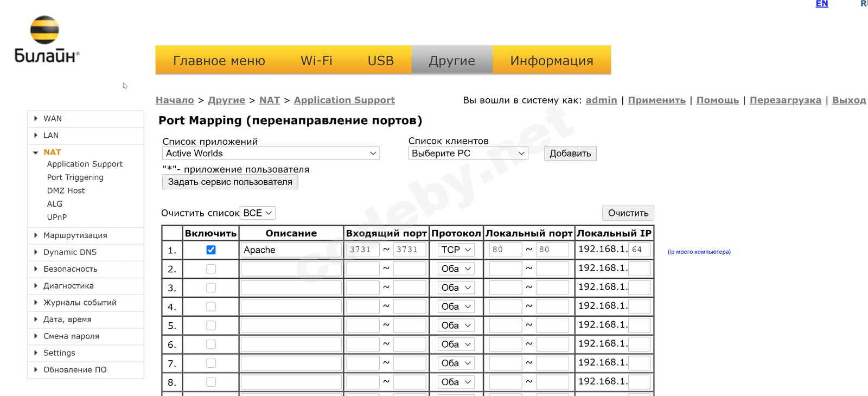This screenshot has height=396, width=868.
Task: Click the Application Support breadcrumb link
Action: pyautogui.click(x=344, y=100)
